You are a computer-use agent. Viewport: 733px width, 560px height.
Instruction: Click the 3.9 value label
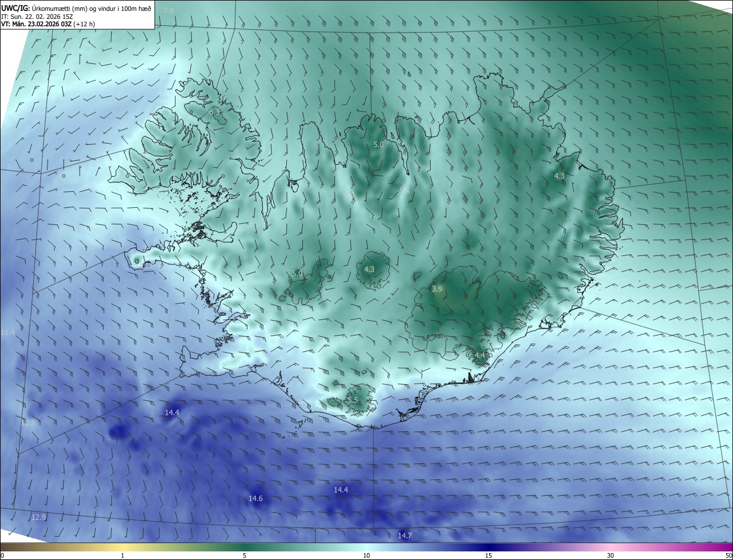point(437,289)
